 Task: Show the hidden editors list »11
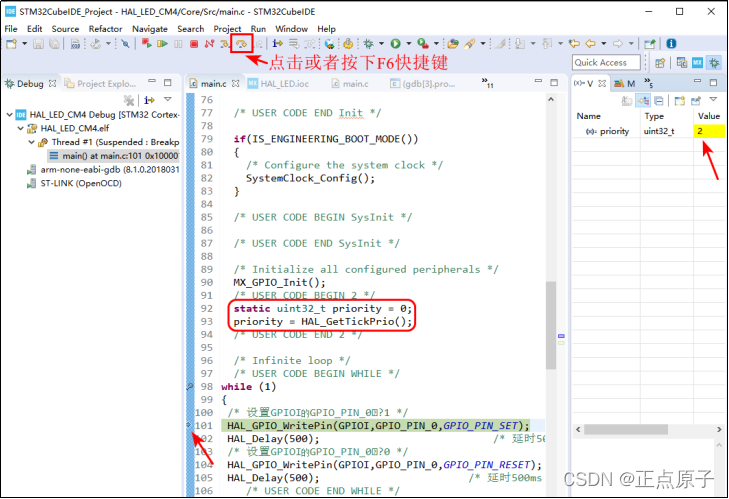[487, 83]
